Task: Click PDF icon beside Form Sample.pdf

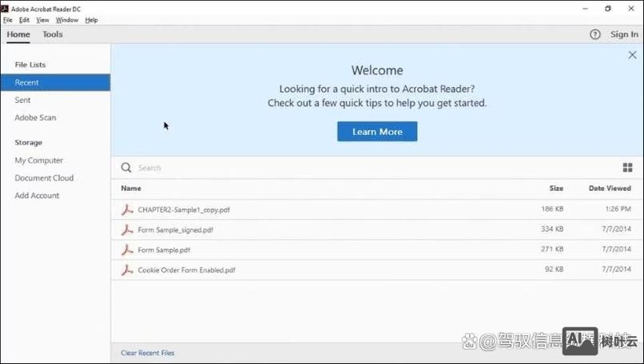Action: 126,250
